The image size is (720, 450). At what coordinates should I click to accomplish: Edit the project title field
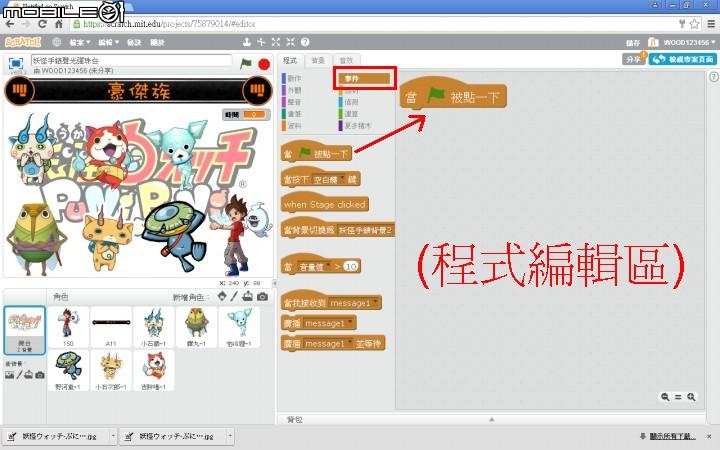click(x=132, y=61)
